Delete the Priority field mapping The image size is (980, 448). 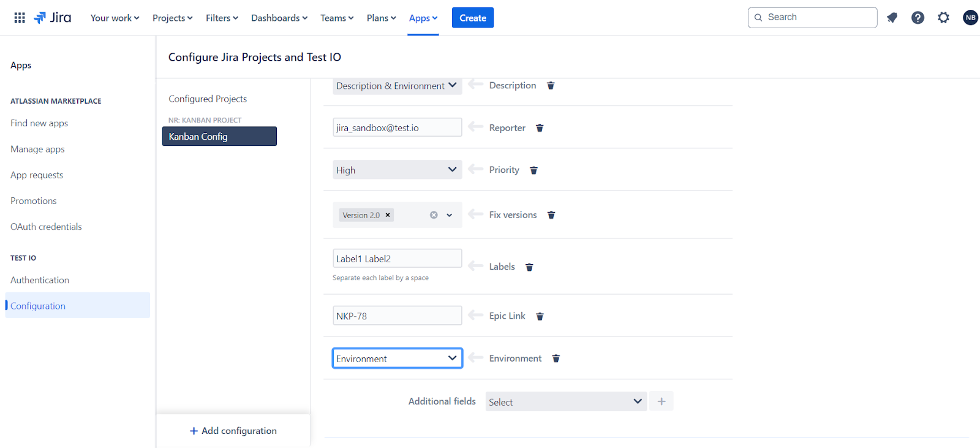[533, 170]
